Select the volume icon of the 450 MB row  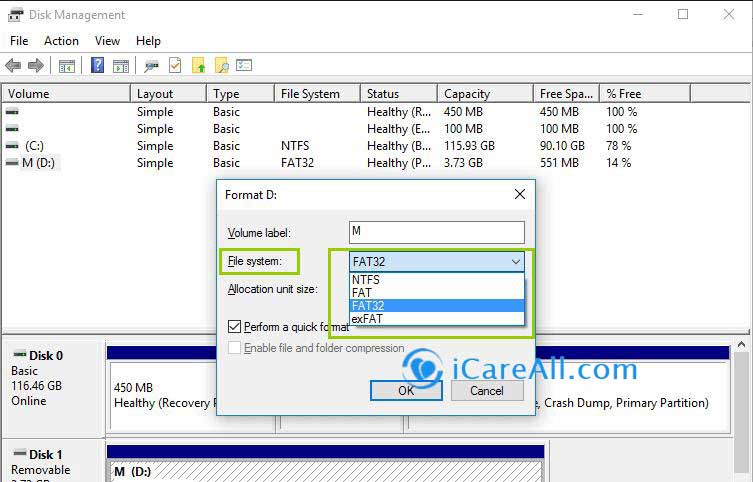point(12,111)
